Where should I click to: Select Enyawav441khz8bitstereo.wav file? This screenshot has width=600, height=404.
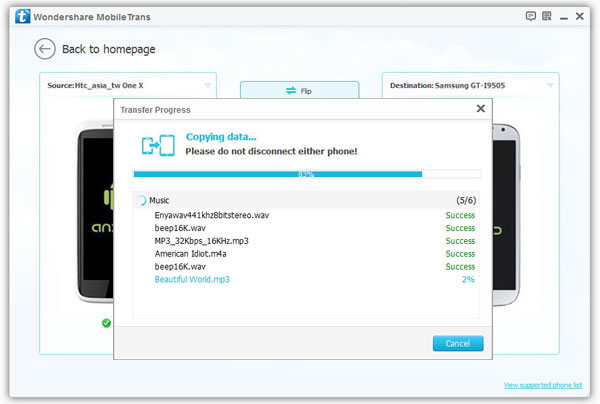[x=212, y=215]
